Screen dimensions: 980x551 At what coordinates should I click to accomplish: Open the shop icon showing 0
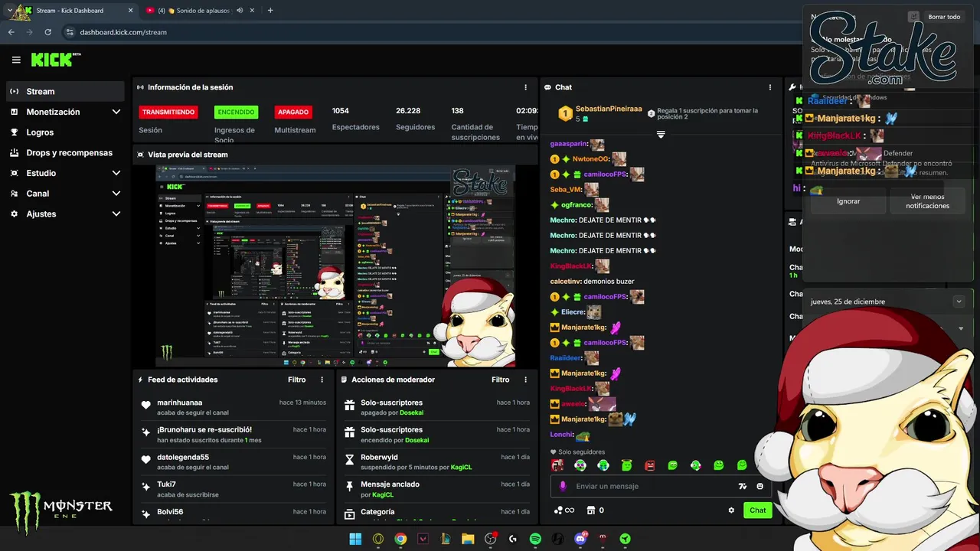pos(596,510)
